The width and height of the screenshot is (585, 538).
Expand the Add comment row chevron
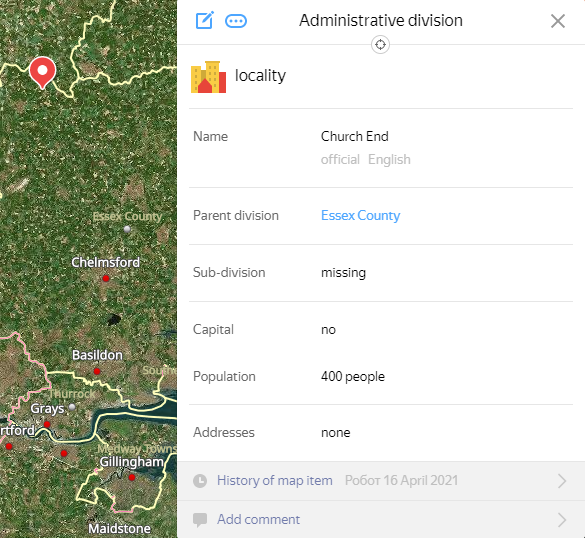pyautogui.click(x=562, y=520)
